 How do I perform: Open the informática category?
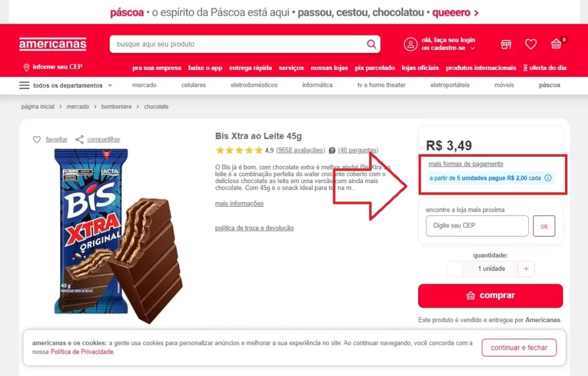click(317, 85)
